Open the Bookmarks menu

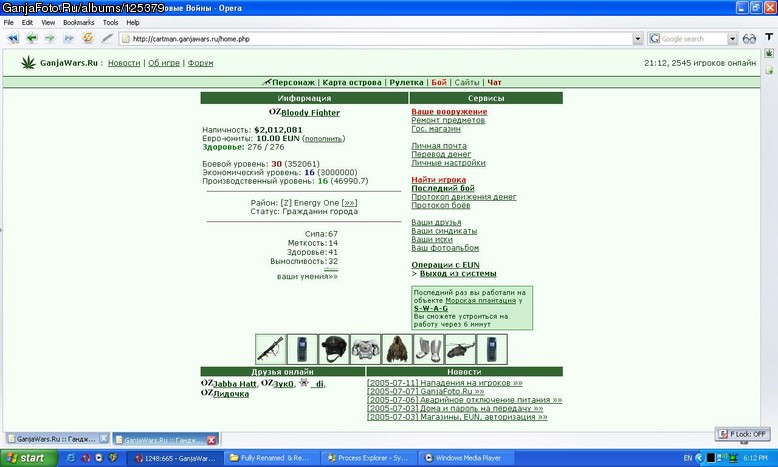(78, 22)
